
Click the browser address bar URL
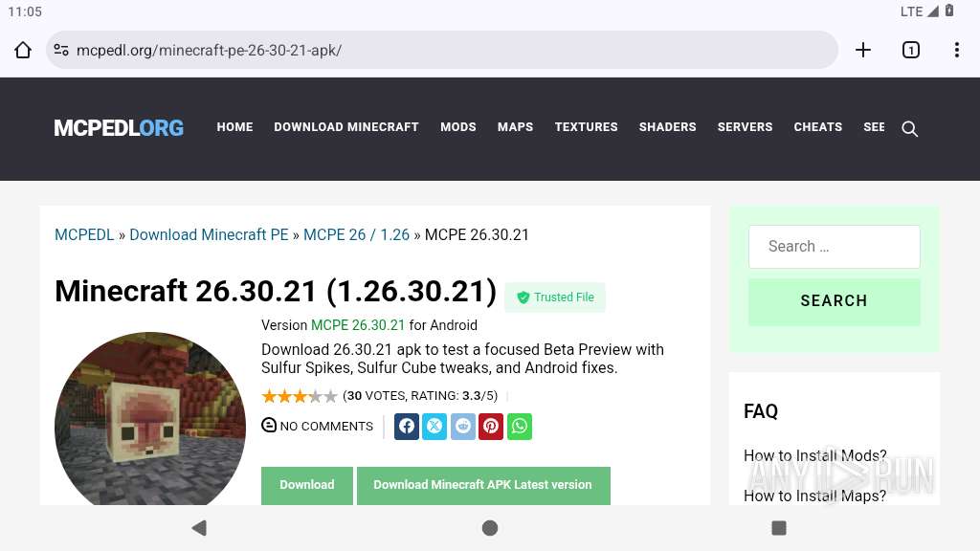pos(209,50)
